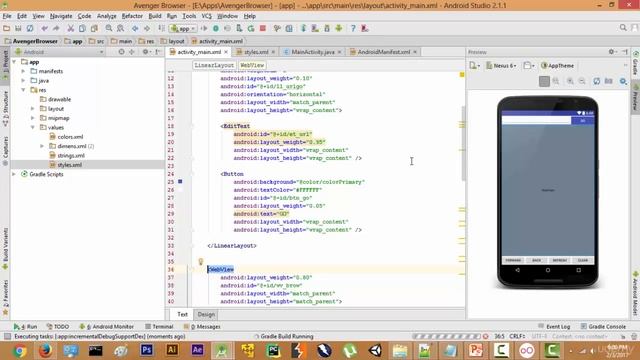Collapse the res folder
This screenshot has width=640, height=360.
click(x=24, y=90)
